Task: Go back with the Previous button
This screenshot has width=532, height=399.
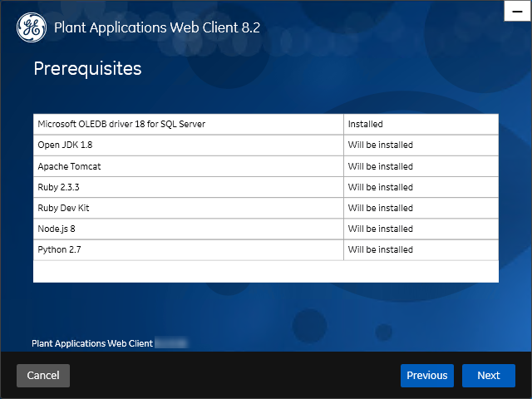Action: click(x=426, y=376)
